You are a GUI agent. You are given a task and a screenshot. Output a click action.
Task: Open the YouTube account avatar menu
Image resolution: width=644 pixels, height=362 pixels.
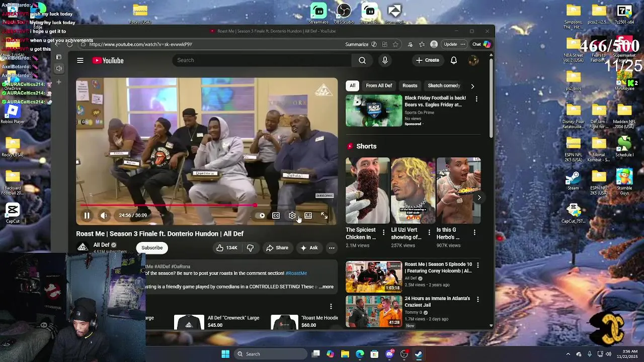(473, 60)
